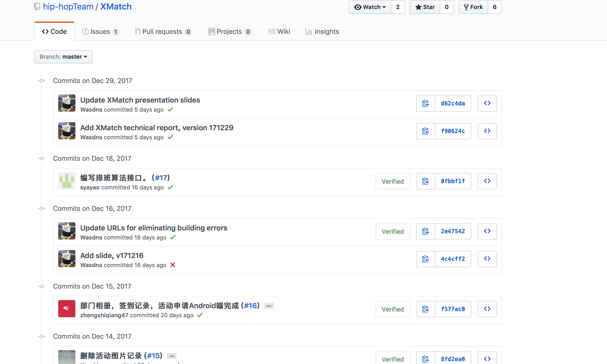Image resolution: width=607 pixels, height=364 pixels.
Task: Open XMatch repository name link
Action: 116,7
